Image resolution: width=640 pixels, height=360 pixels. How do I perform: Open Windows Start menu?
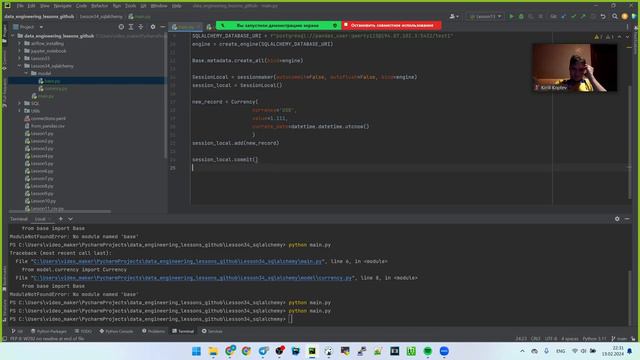(x=196, y=351)
